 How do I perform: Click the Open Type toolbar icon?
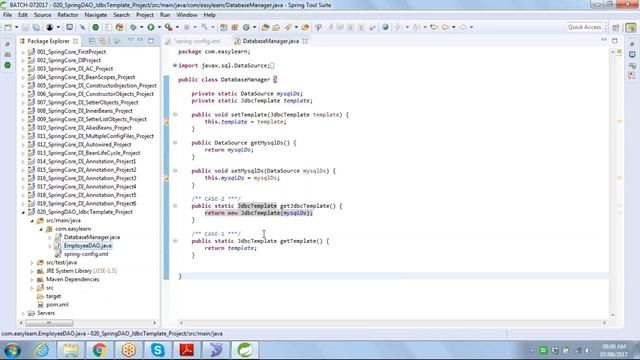(x=265, y=27)
